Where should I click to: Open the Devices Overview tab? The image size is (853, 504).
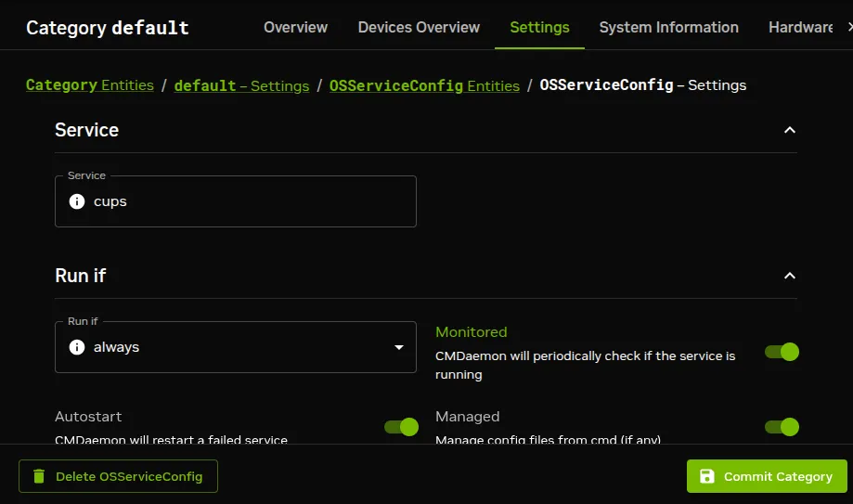419,27
